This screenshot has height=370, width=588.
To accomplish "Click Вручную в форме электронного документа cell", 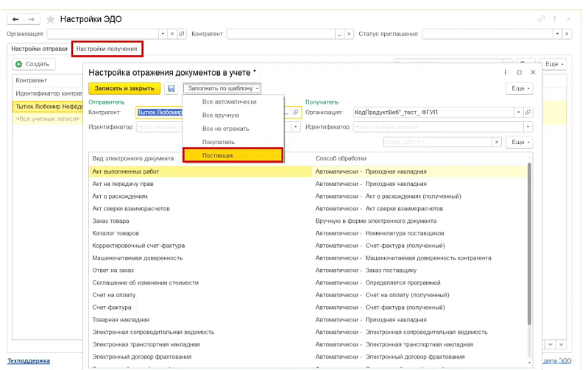I will pos(376,221).
